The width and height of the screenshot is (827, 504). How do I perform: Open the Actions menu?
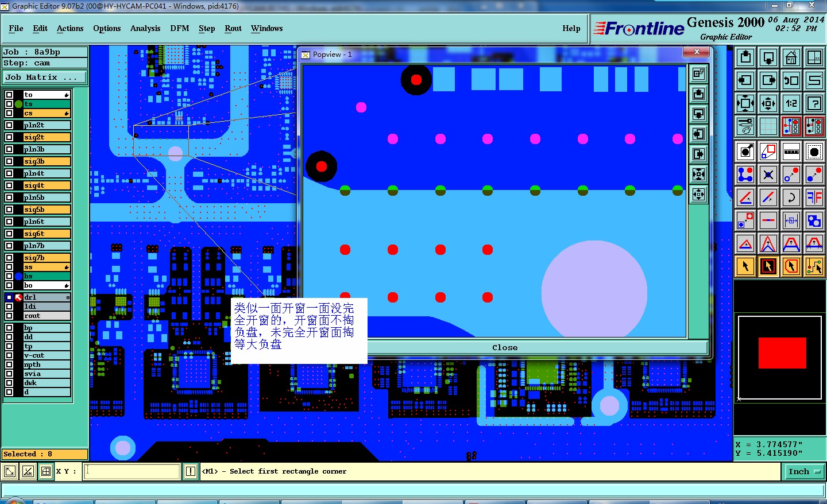coord(70,28)
